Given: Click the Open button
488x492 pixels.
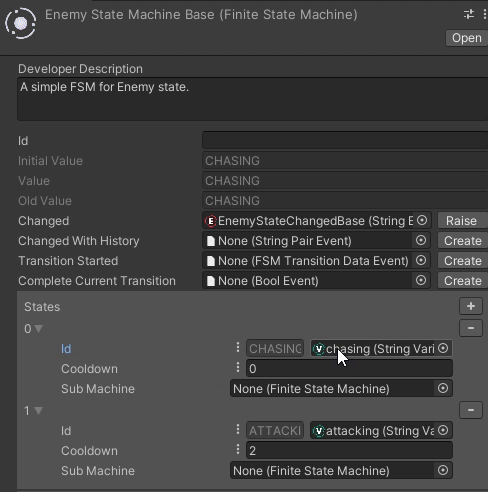Looking at the screenshot, I should click(467, 38).
